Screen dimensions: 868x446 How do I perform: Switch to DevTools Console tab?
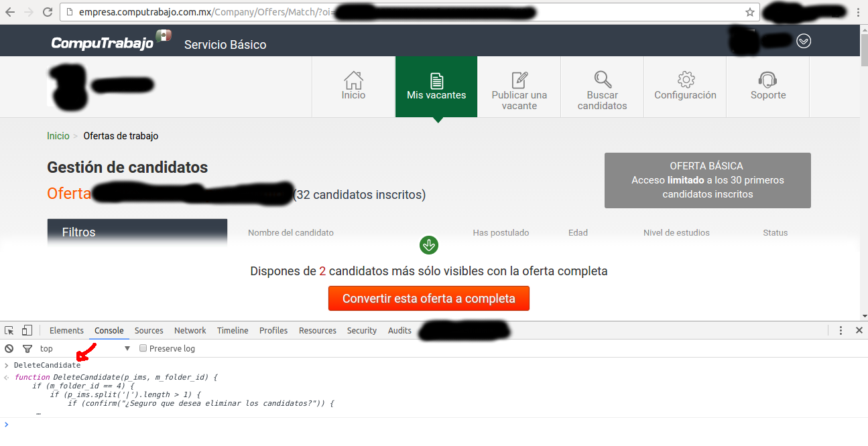click(x=109, y=330)
